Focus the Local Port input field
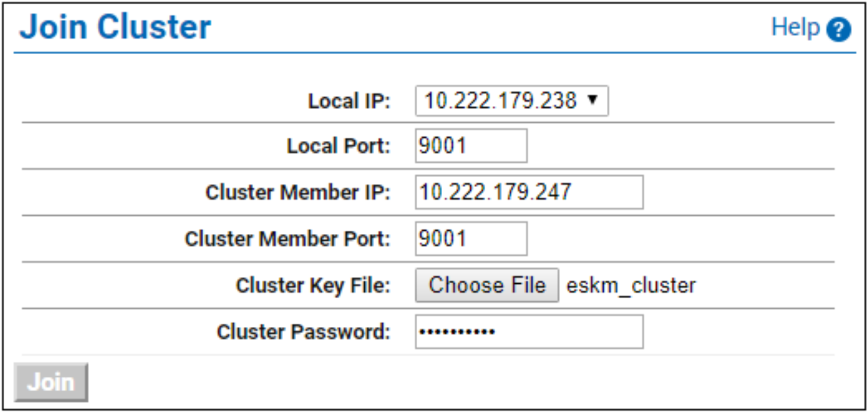The width and height of the screenshot is (868, 414). [471, 146]
